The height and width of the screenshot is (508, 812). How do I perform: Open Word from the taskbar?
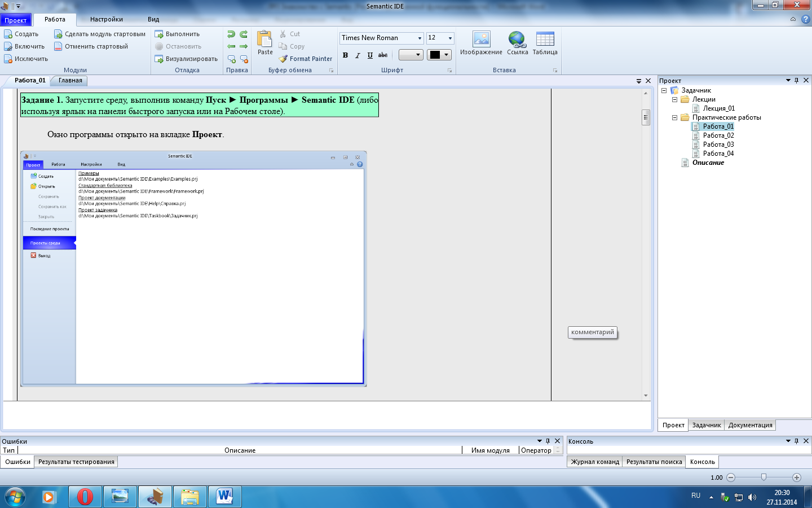[x=224, y=497]
